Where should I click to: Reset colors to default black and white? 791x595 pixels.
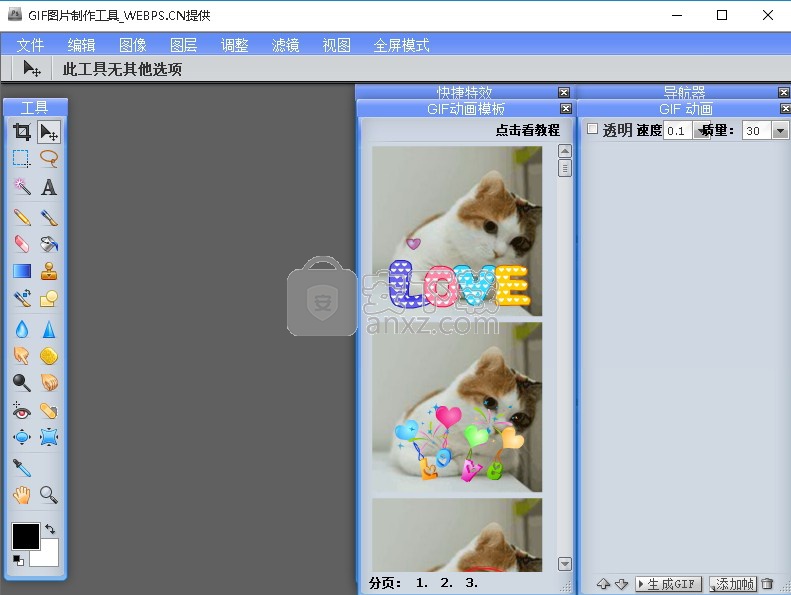(x=18, y=560)
